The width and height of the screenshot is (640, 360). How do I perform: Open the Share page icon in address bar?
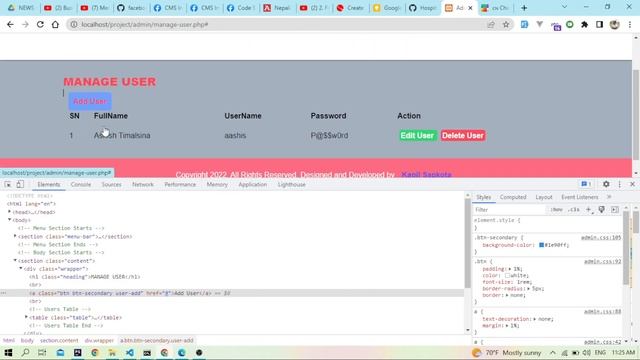(491, 24)
